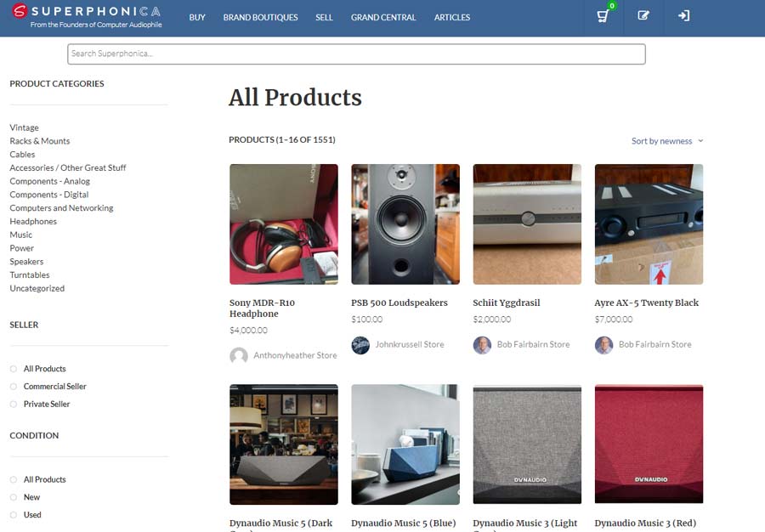
Task: Open the PSB 500 Loudspeakers thumbnail
Action: [405, 224]
